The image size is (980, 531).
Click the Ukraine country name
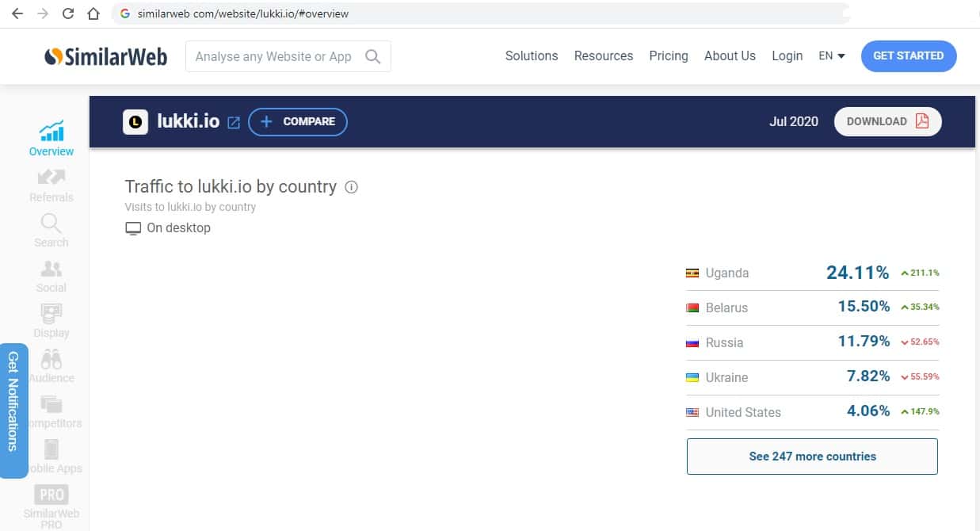726,377
